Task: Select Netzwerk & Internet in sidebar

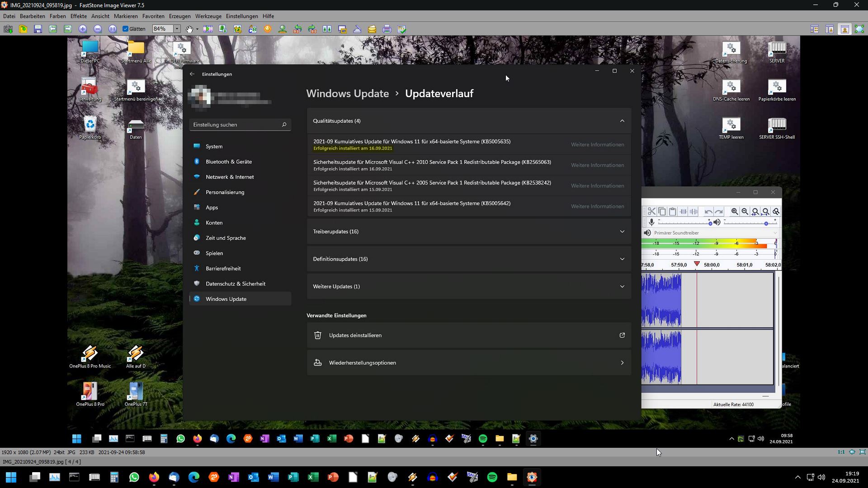Action: (240, 177)
